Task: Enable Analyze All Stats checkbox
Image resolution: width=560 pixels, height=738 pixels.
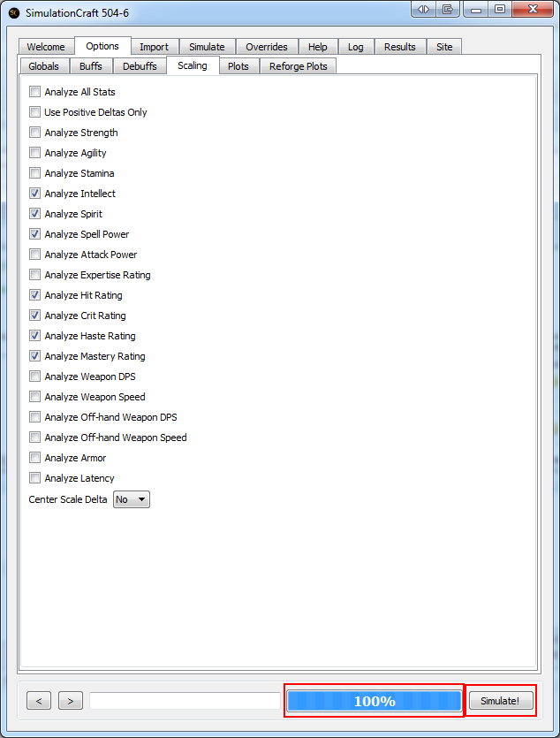Action: click(35, 92)
